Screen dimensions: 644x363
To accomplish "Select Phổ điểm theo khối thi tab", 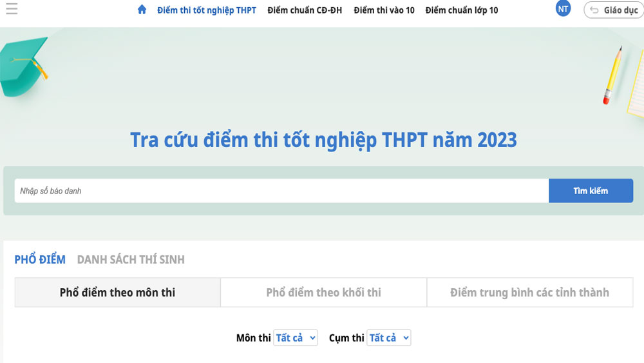I will 323,293.
